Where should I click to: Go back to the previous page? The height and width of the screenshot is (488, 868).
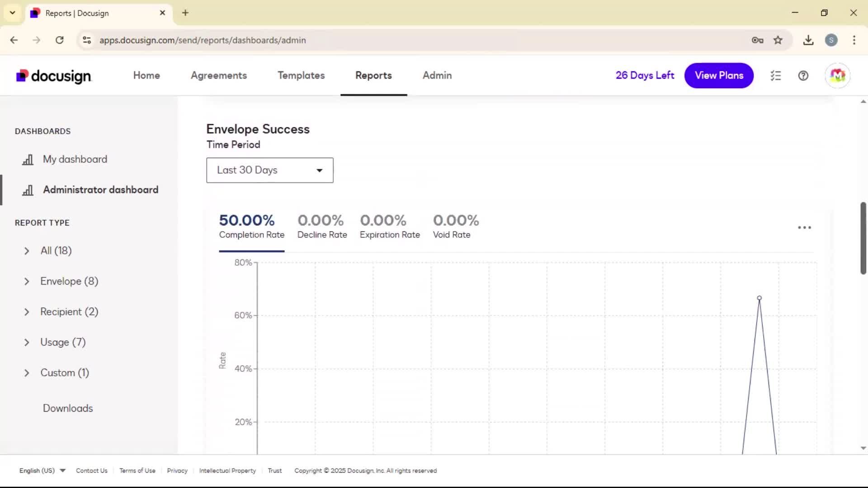click(14, 40)
